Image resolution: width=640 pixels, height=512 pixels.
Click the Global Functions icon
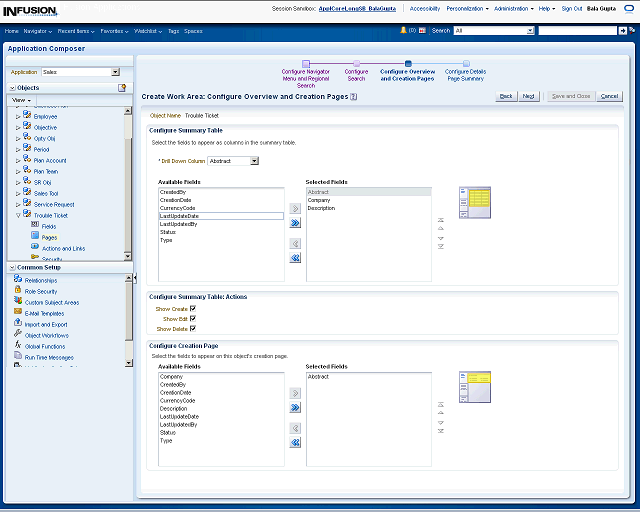[18, 346]
